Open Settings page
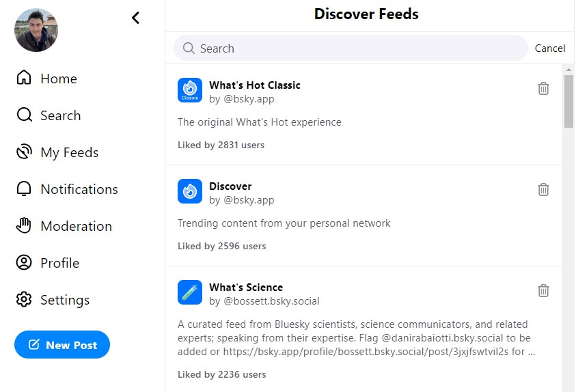 pyautogui.click(x=65, y=300)
